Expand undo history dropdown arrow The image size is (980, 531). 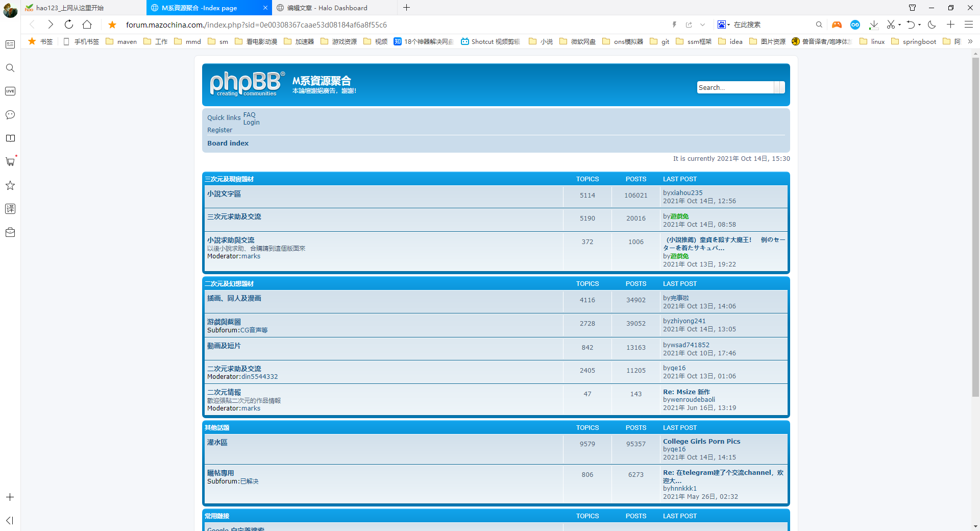[919, 25]
